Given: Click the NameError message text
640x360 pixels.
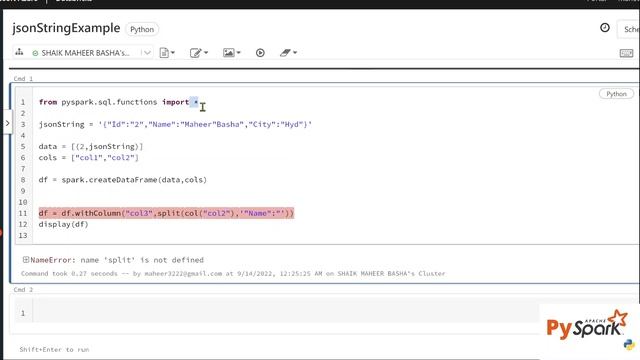Looking at the screenshot, I should pos(117,260).
